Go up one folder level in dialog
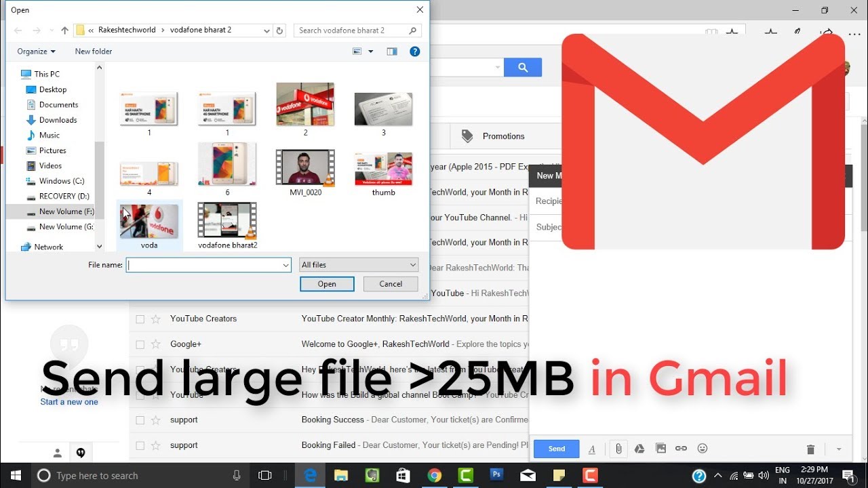This screenshot has height=488, width=868. [x=64, y=30]
